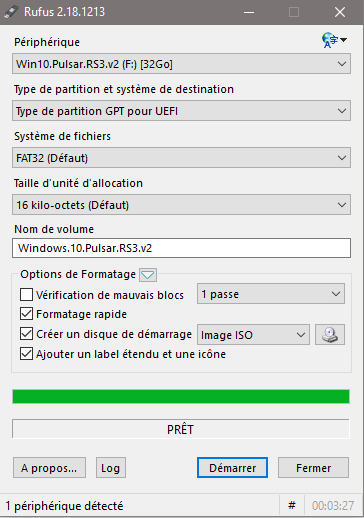The height and width of the screenshot is (518, 364).
Task: Toggle Créer un disque de démarrage checkbox
Action: tap(26, 334)
